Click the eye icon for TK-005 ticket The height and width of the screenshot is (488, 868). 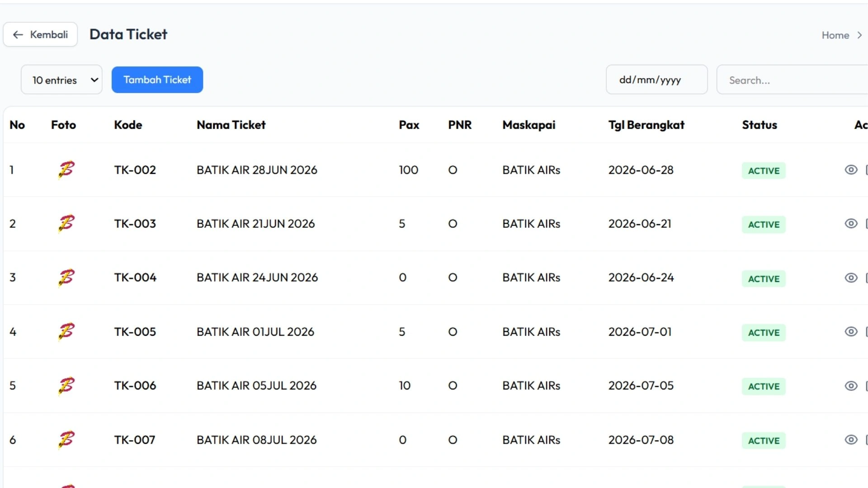pos(851,332)
